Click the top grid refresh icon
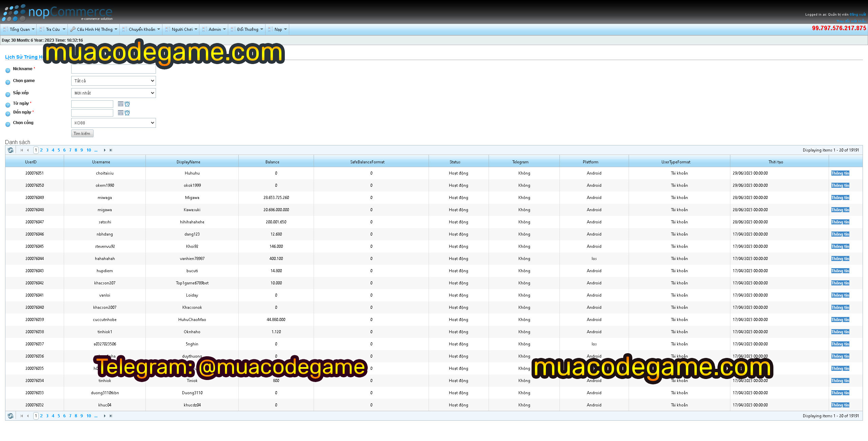The width and height of the screenshot is (868, 441). 11,150
